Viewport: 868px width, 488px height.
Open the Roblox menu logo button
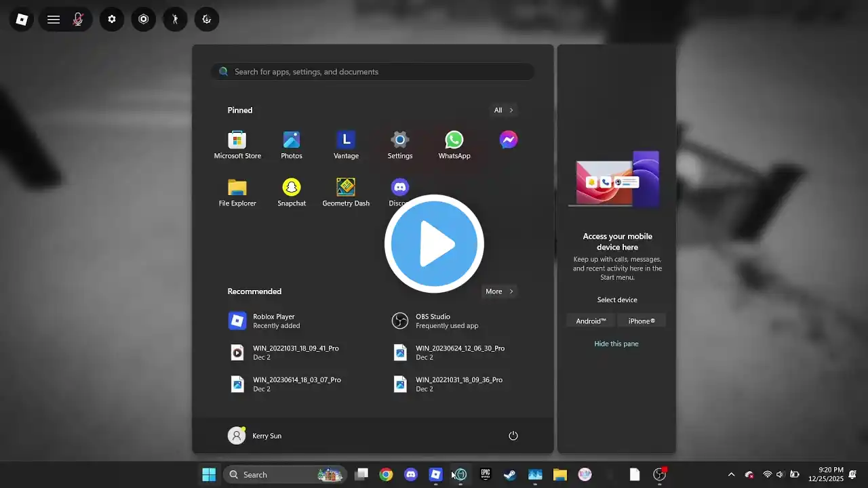point(22,20)
